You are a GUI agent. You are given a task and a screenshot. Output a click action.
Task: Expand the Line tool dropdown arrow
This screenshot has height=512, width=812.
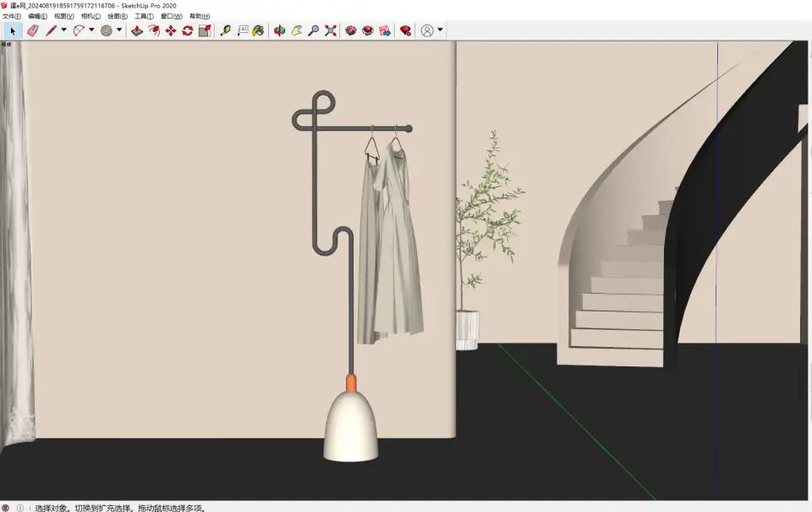point(63,30)
